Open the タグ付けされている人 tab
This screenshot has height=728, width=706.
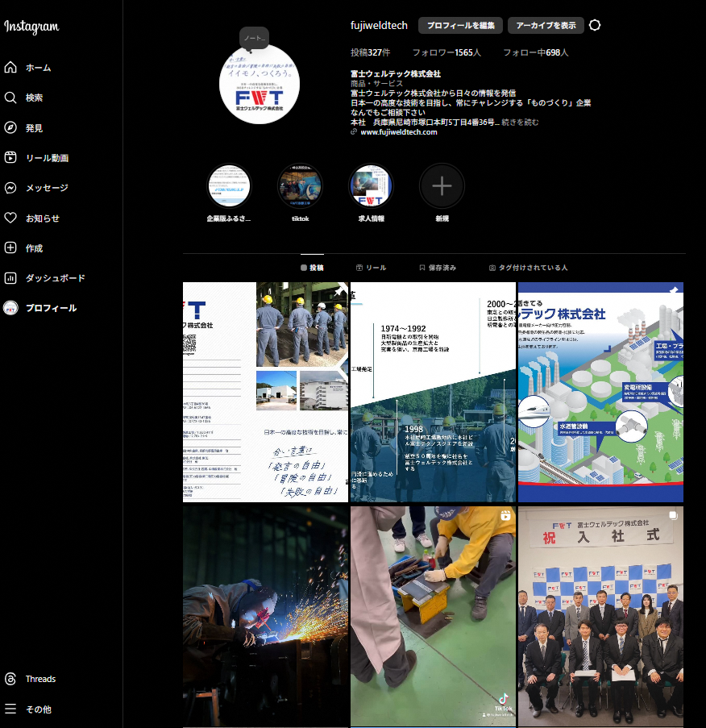click(528, 268)
